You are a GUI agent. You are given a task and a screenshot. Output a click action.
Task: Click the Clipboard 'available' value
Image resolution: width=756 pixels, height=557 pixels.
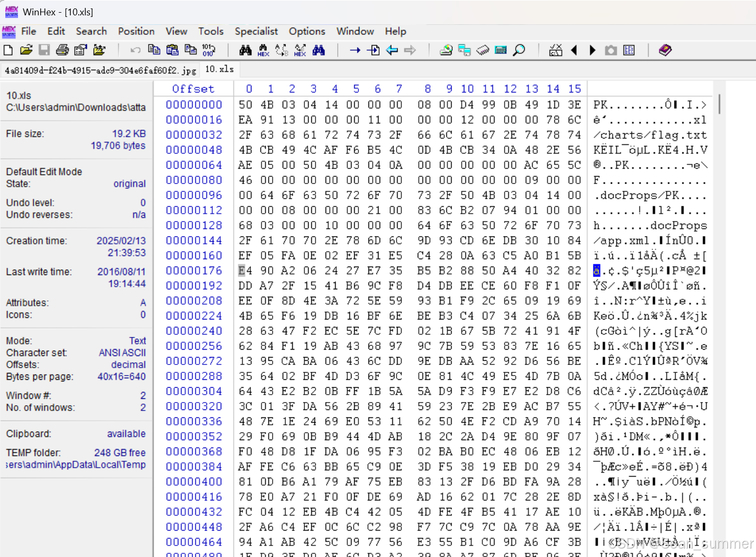(x=126, y=434)
